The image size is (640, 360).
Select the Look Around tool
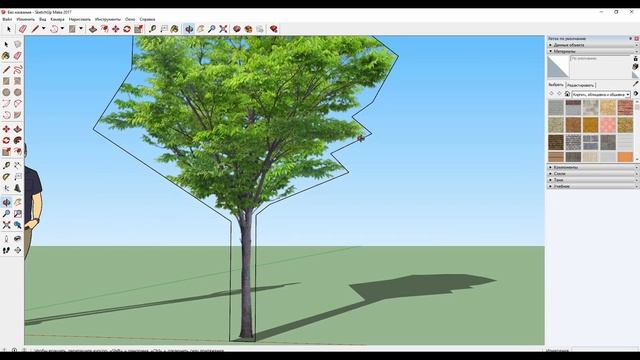tap(18, 239)
